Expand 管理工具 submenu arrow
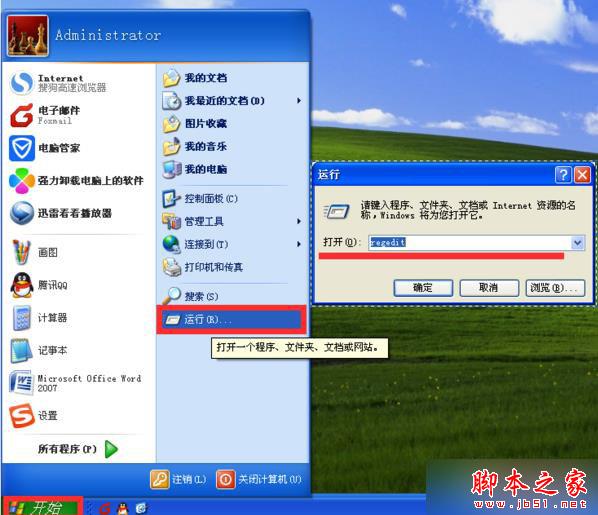The height and width of the screenshot is (515, 598). 299,221
